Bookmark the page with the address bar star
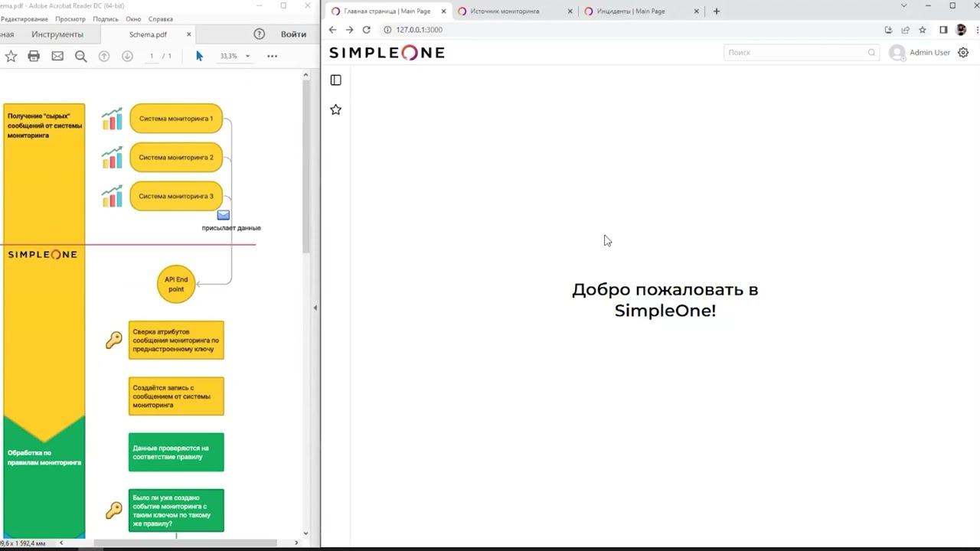The width and height of the screenshot is (980, 551). tap(921, 29)
